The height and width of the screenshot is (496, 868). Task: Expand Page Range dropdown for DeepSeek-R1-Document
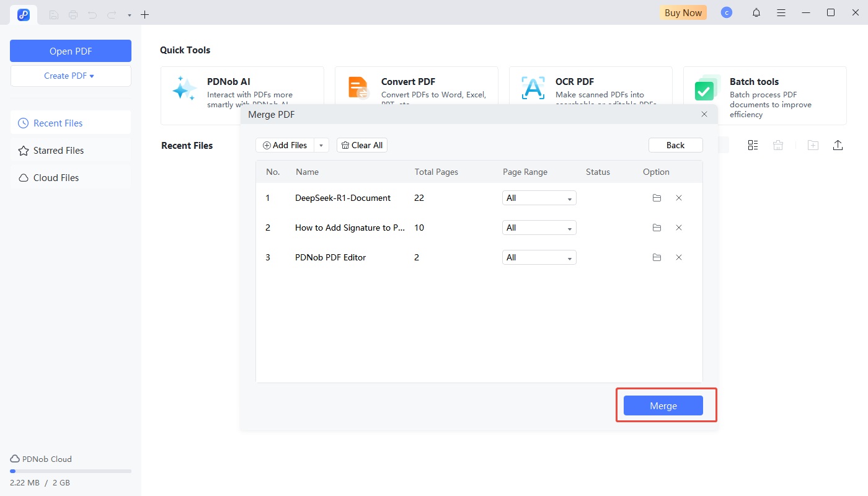point(539,198)
